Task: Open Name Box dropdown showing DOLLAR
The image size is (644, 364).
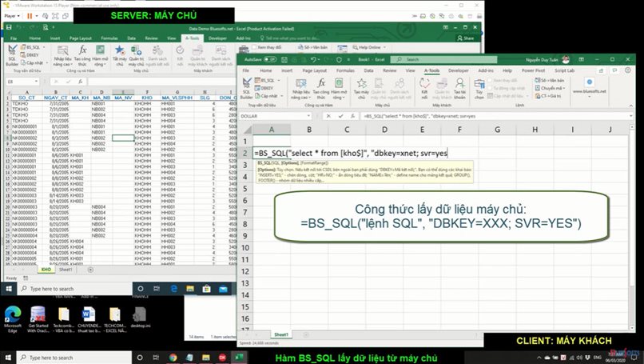Action: [308, 116]
